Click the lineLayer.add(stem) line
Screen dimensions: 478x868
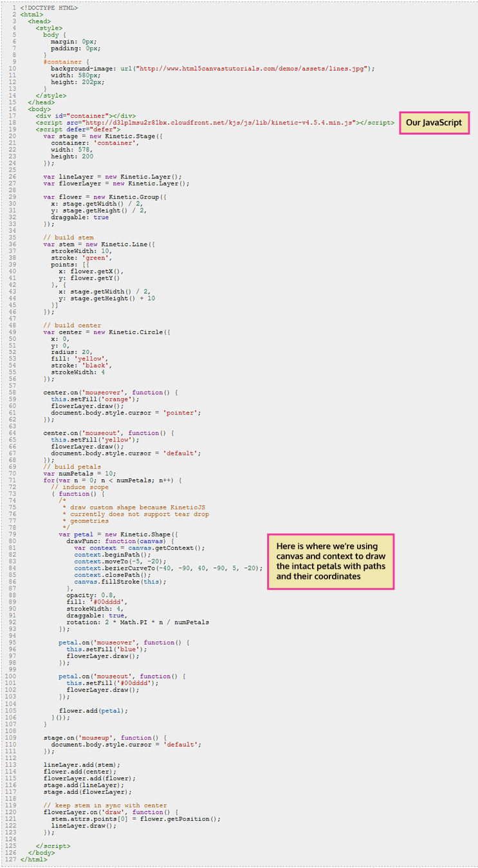coord(82,764)
